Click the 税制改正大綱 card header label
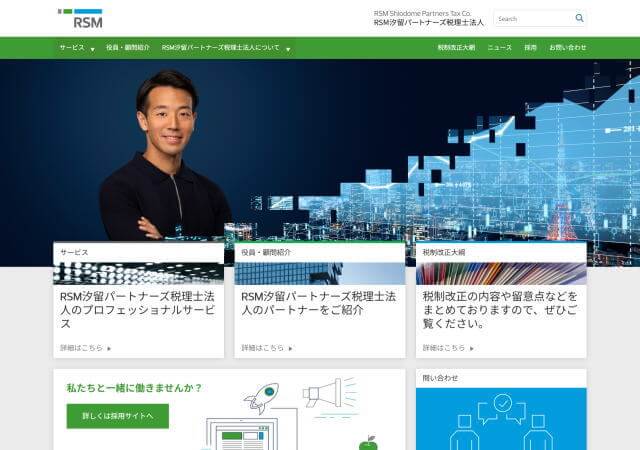Viewport: 640px width, 450px height. coord(444,252)
